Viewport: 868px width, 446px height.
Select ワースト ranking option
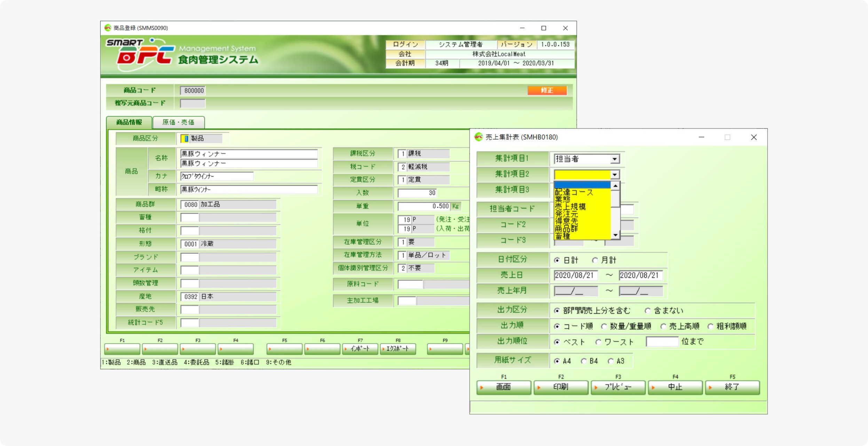click(598, 342)
